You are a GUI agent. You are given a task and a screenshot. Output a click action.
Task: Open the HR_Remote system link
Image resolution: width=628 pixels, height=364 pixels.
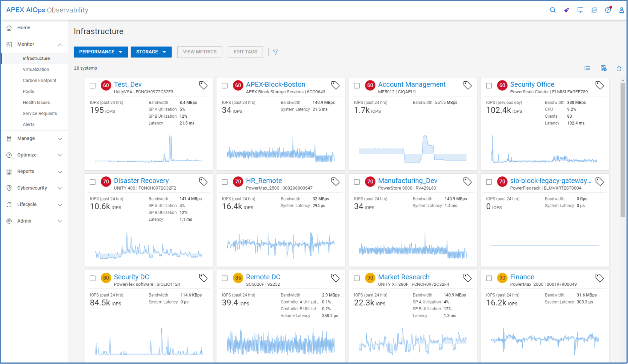[264, 181]
